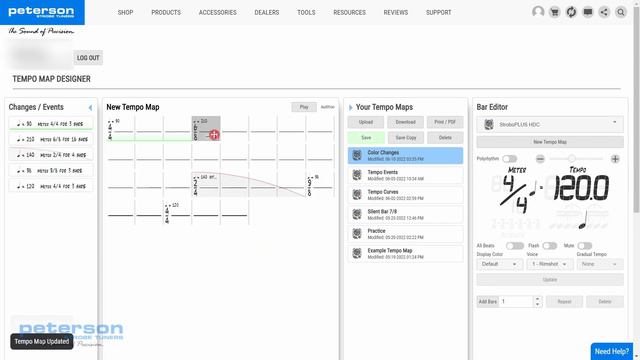Click the tuner icon beside Example Tempo Map
640x360 pixels.
click(357, 253)
